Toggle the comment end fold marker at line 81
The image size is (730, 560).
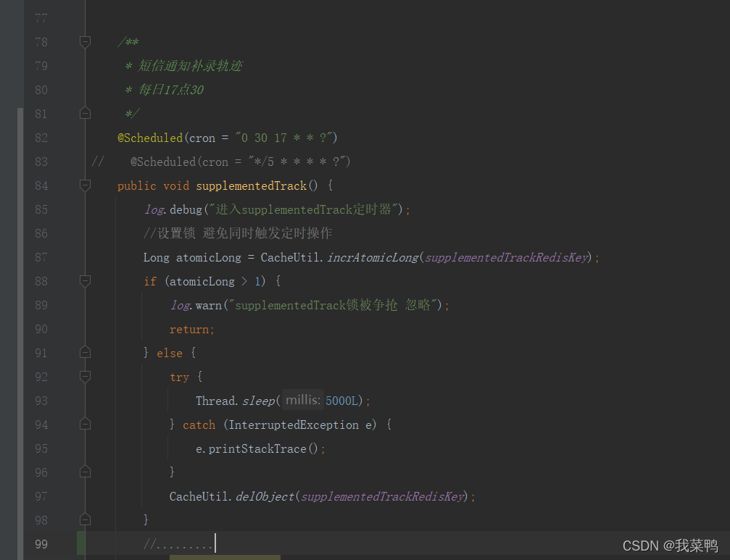click(85, 113)
